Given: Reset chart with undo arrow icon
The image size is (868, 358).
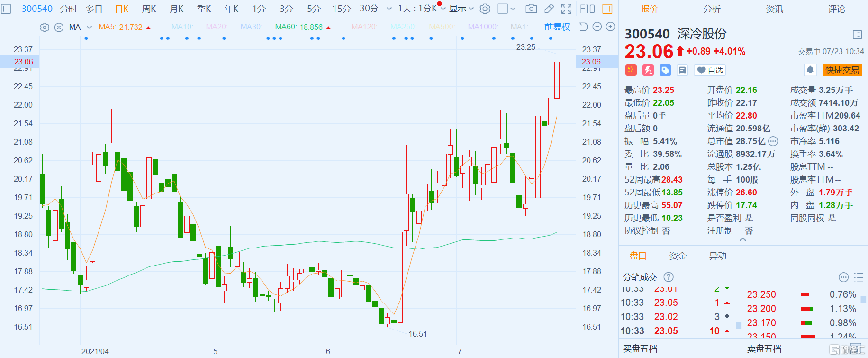Looking at the screenshot, I should [584, 27].
